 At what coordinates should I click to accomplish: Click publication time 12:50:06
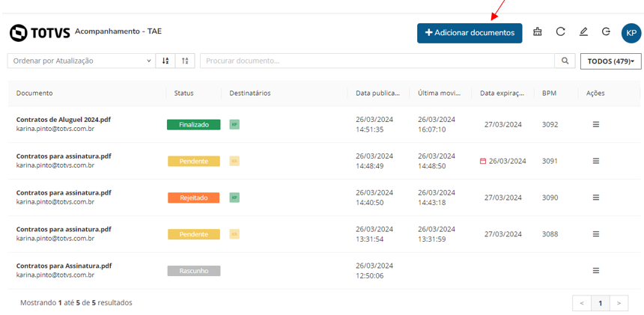[370, 275]
